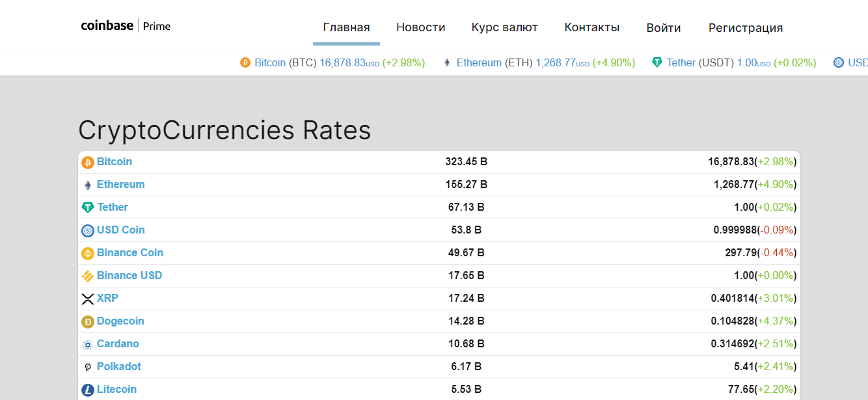Click the CryptoCurrencies Rates heading

[224, 130]
